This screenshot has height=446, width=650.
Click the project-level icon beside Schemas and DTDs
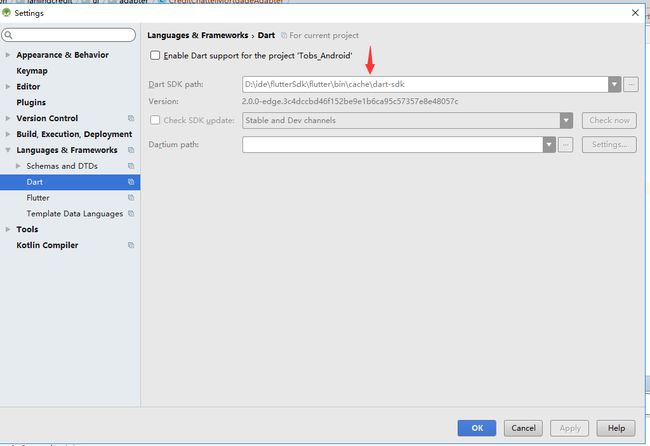[131, 166]
